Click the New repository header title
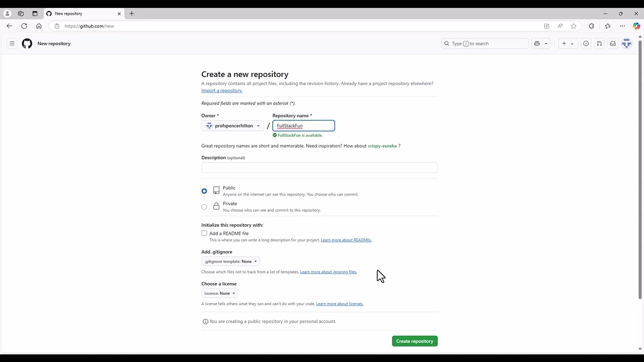The width and height of the screenshot is (644, 362). (x=54, y=44)
